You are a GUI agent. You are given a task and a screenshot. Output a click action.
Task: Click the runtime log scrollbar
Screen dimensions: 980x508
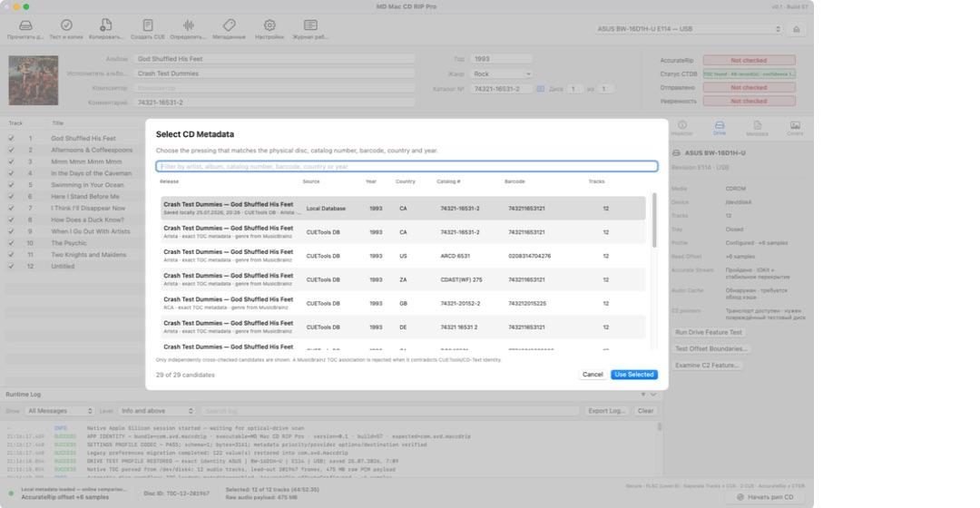[660, 426]
